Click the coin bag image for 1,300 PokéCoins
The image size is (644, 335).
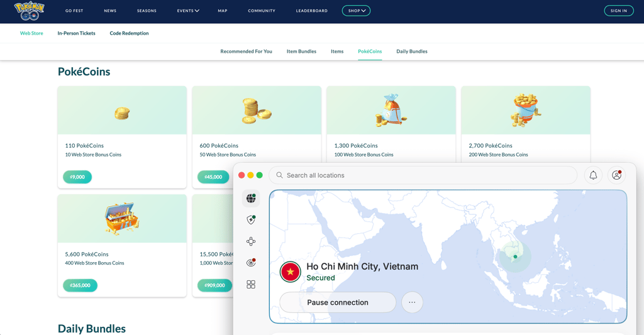click(391, 110)
